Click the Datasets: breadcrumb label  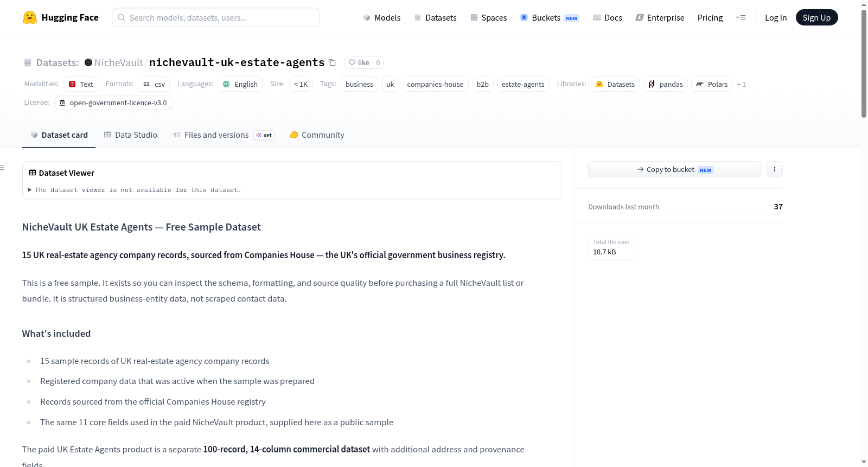point(58,62)
